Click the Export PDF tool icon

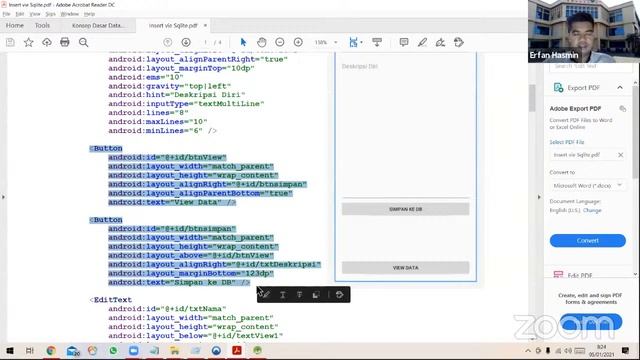(x=558, y=87)
